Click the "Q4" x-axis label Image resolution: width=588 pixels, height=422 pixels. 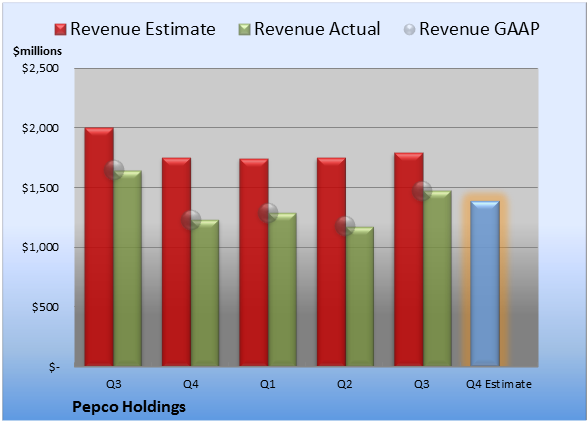pyautogui.click(x=190, y=384)
